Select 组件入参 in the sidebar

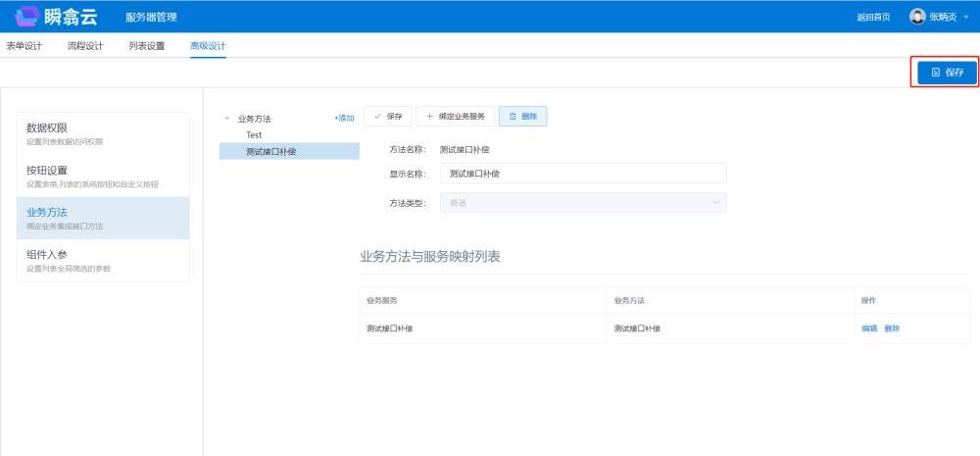click(103, 260)
